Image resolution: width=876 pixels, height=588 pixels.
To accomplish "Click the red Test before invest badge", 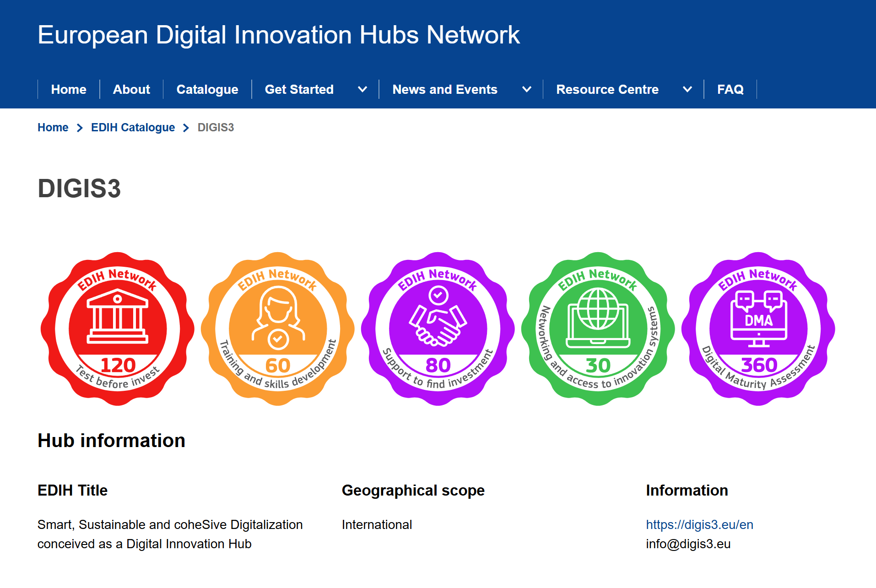I will [118, 329].
